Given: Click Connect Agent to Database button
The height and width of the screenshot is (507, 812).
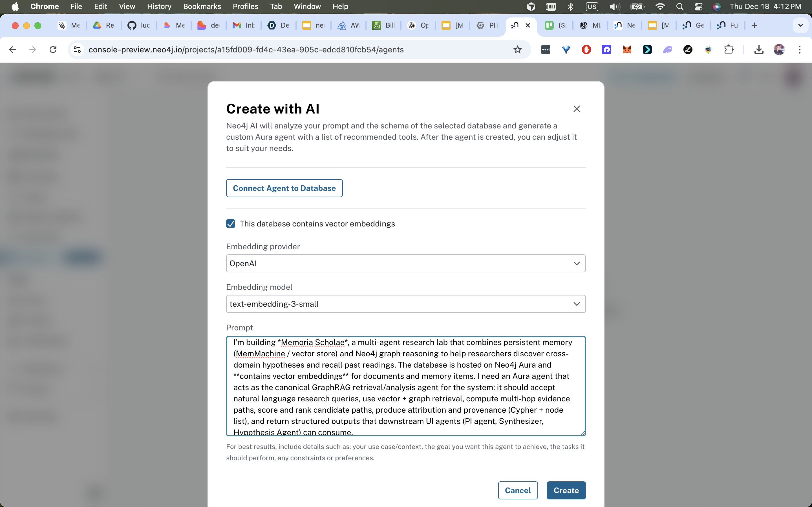Looking at the screenshot, I should click(x=284, y=188).
